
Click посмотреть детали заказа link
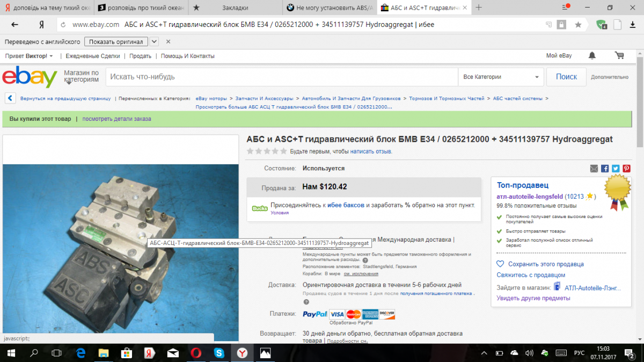coord(117,119)
